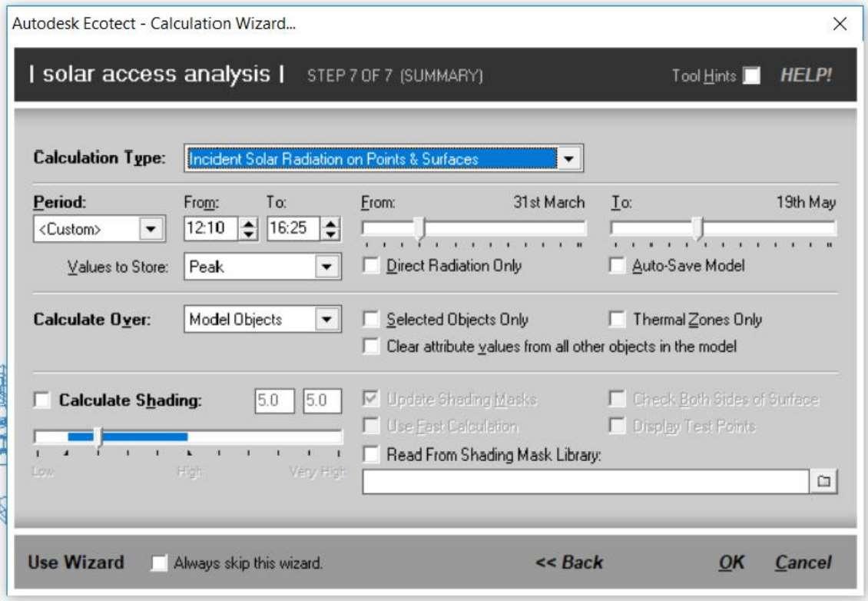Click the From date slider handle
Image resolution: width=868 pixels, height=601 pixels.
420,228
